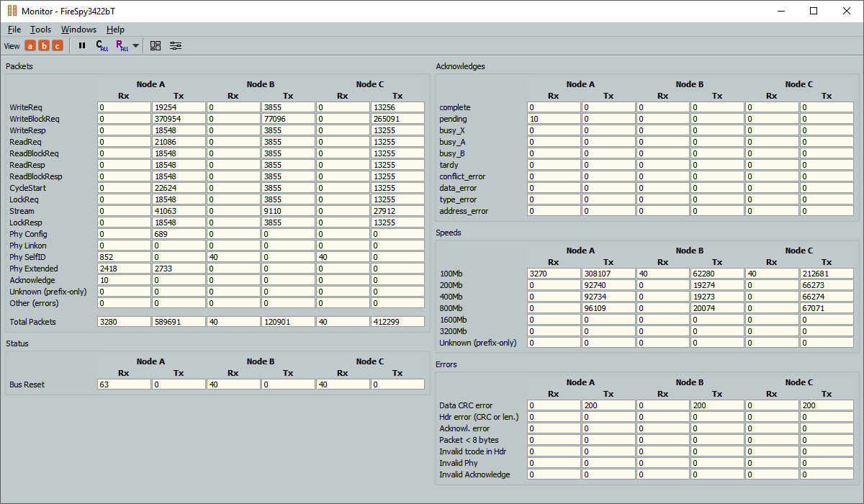
Task: Click the WriteBlockReq row label
Action: click(35, 119)
